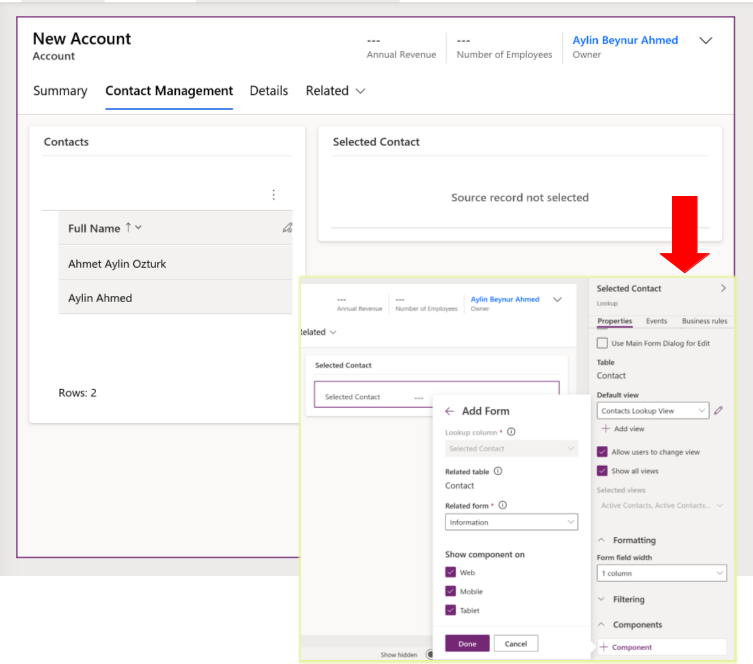Expand the Filtering section
Image resolution: width=753 pixels, height=664 pixels.
tap(601, 599)
